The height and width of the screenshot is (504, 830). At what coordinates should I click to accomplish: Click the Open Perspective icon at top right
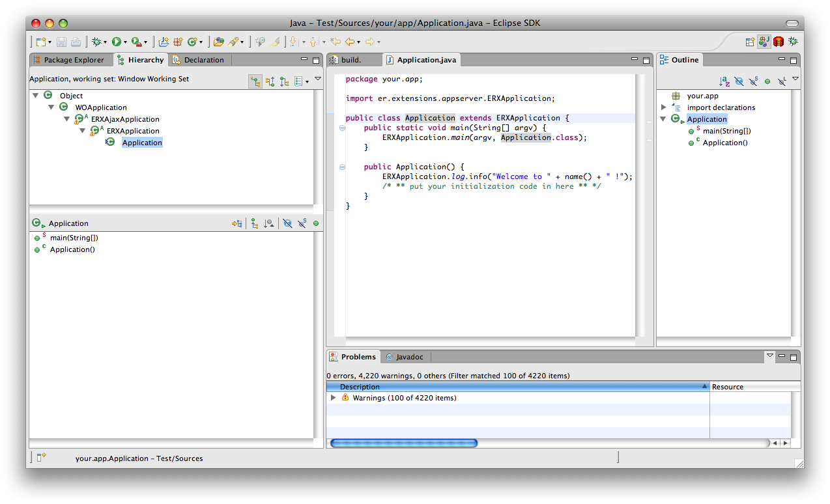tap(750, 42)
